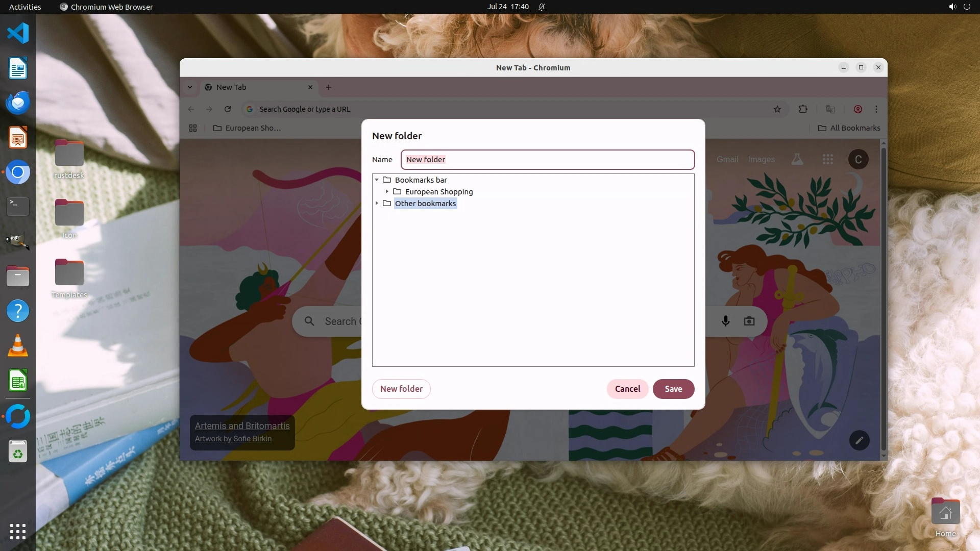Viewport: 980px width, 551px height.
Task: Open the Extensions puzzle icon
Action: point(803,109)
